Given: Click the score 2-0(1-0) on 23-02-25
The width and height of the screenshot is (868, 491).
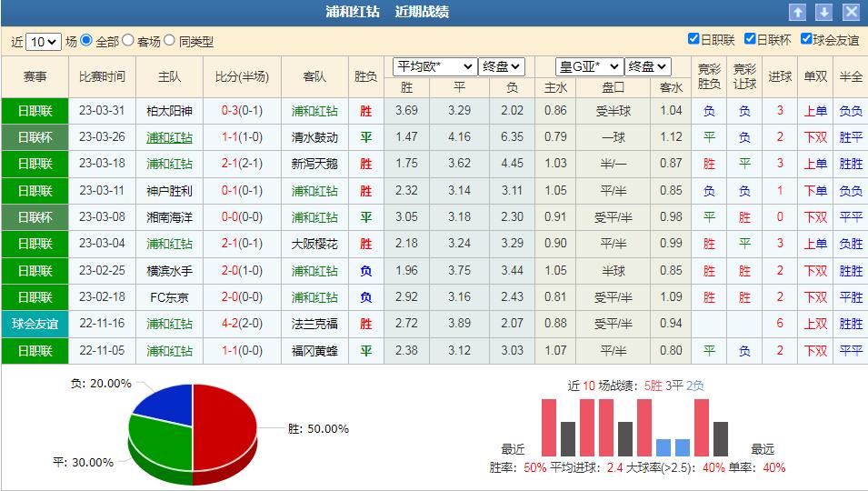Looking at the screenshot, I should 242,271.
